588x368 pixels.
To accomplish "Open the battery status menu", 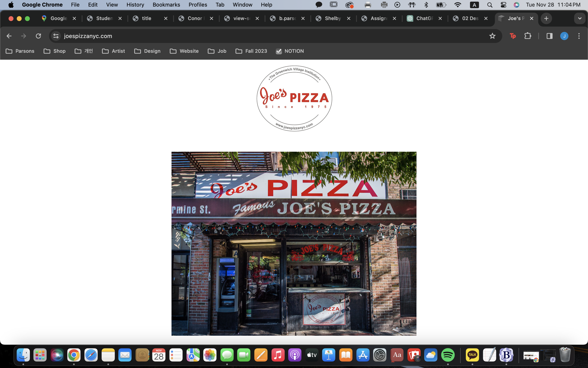I will coord(441,5).
